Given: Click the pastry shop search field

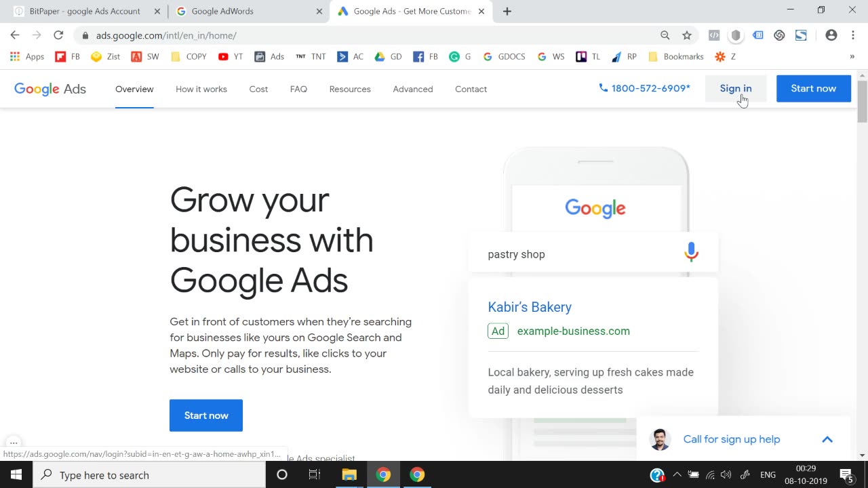Looking at the screenshot, I should [x=593, y=253].
